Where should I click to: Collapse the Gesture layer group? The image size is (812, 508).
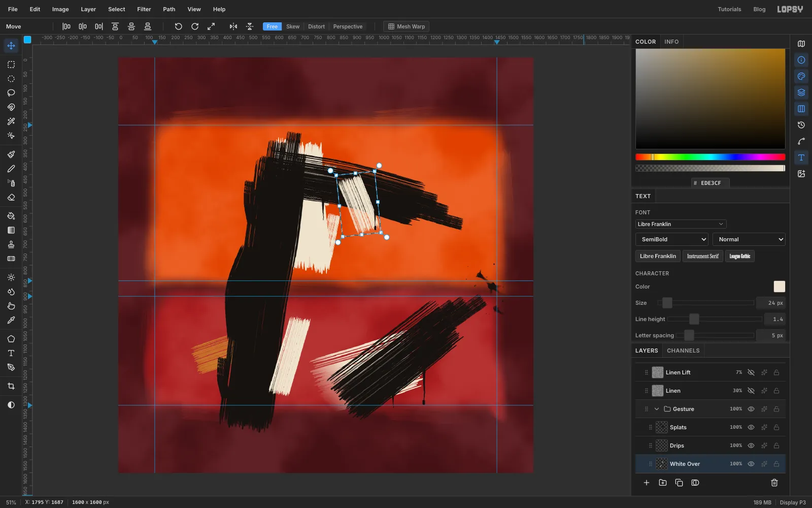tap(657, 409)
